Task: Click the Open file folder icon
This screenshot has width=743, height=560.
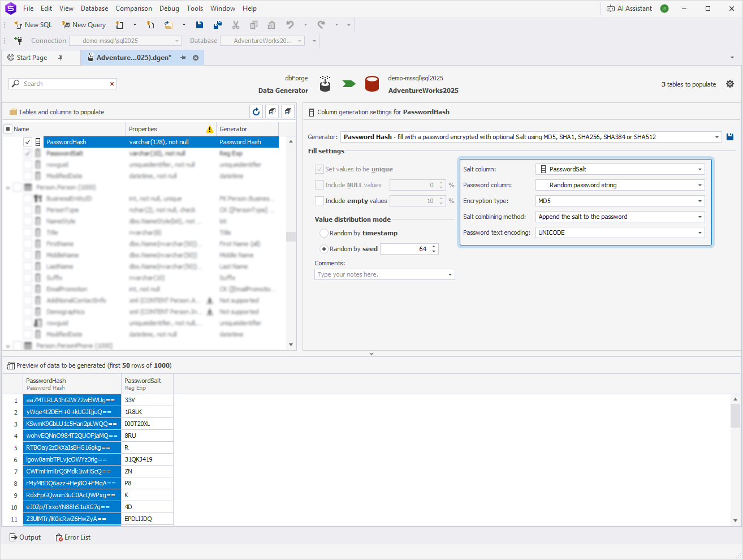Action: pyautogui.click(x=169, y=25)
